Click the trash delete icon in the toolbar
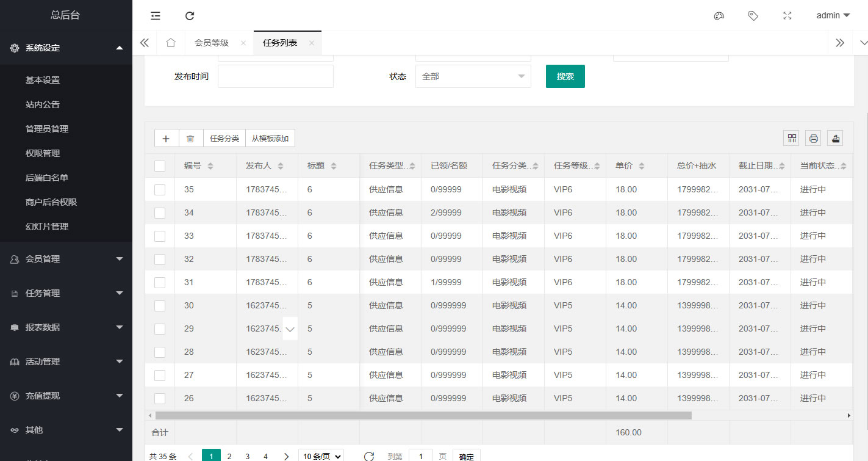The image size is (868, 461). [190, 139]
